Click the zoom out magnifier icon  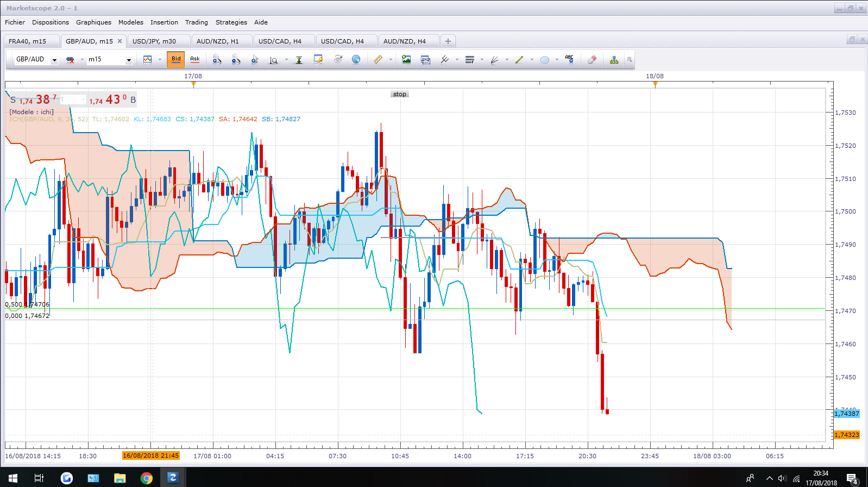tap(236, 60)
